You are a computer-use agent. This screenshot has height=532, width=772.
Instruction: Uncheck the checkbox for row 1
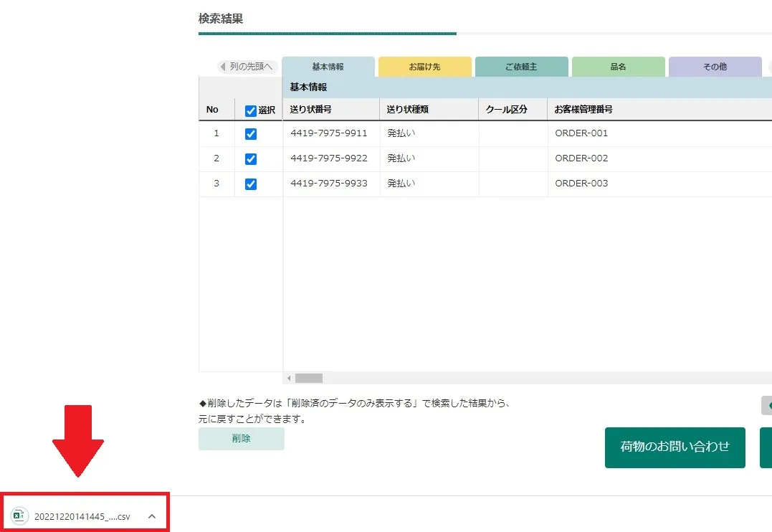pos(251,133)
